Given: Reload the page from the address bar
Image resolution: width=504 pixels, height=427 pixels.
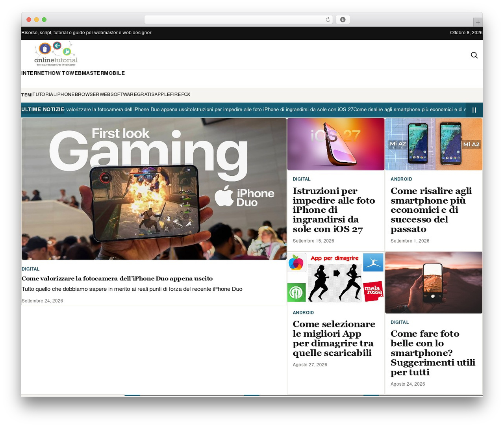Looking at the screenshot, I should pos(328,20).
